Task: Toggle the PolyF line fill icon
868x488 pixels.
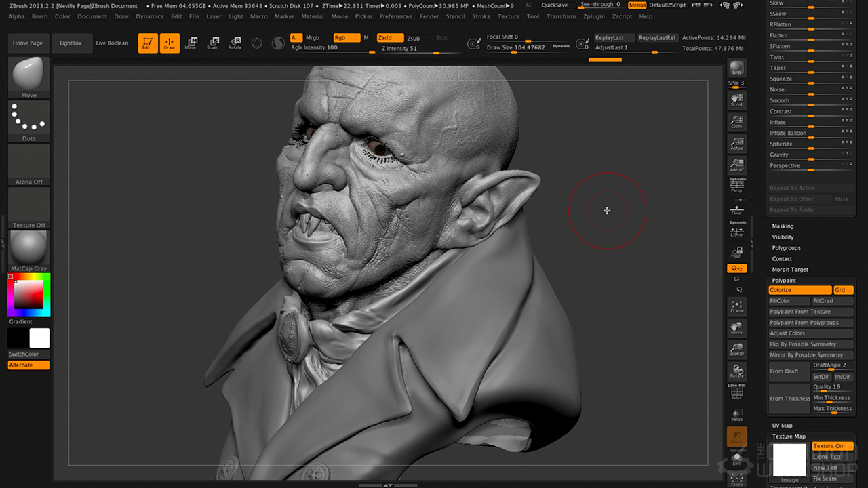Action: tap(736, 393)
